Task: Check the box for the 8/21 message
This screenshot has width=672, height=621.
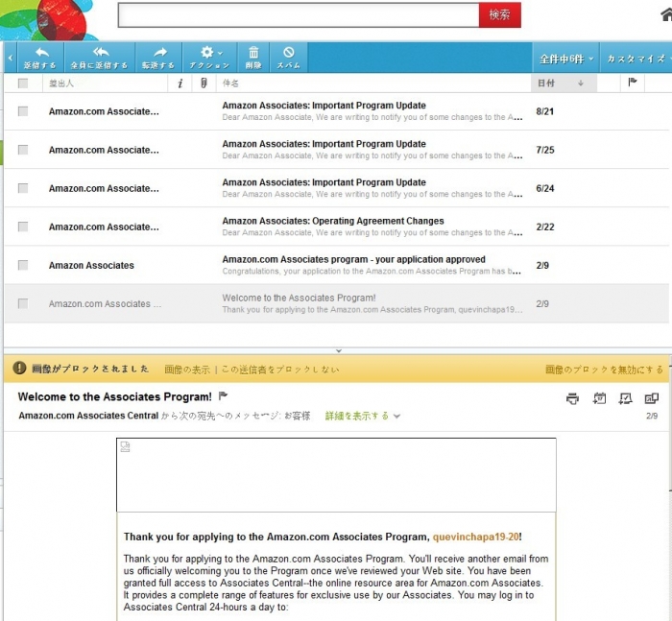Action: point(23,111)
